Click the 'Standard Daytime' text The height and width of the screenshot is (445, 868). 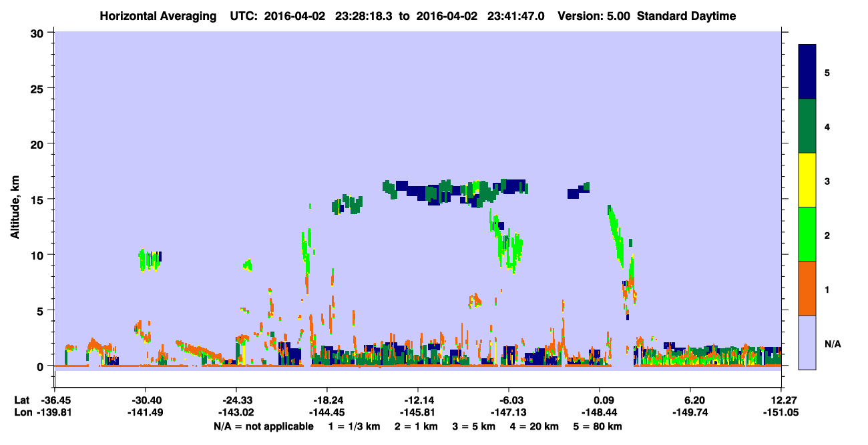[686, 16]
